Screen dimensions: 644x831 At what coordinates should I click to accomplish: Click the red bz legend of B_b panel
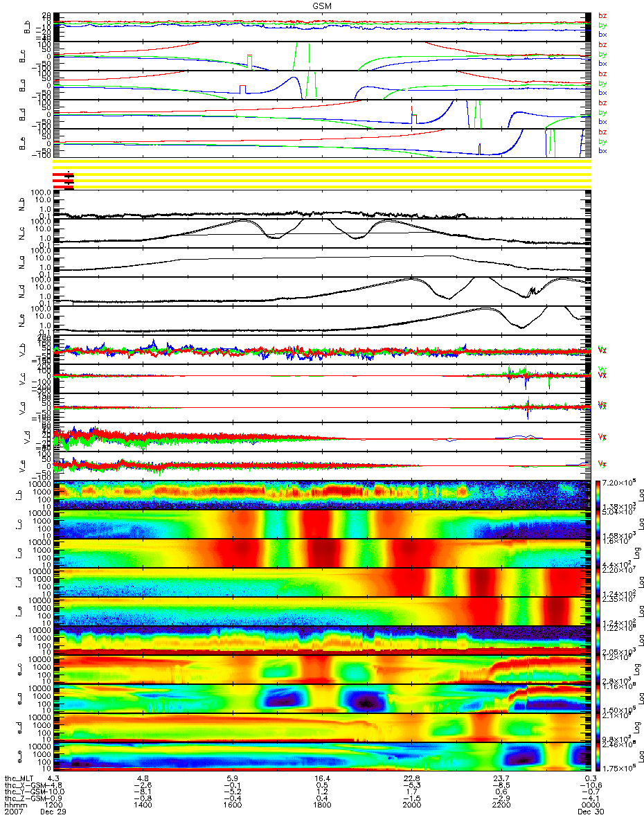602,15
